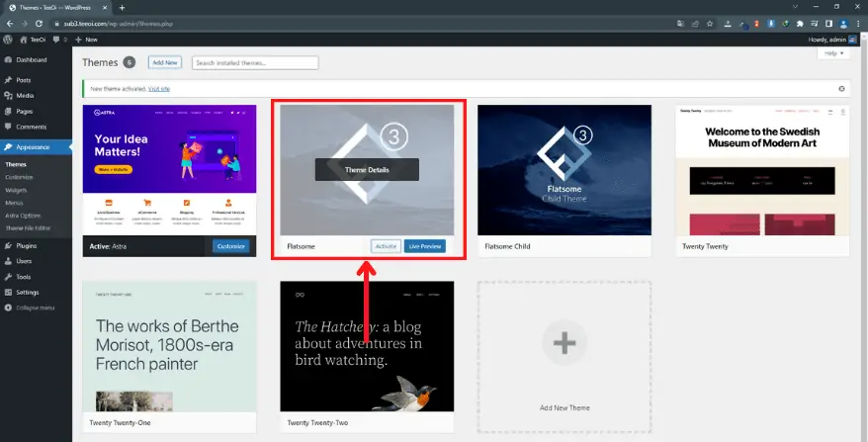Click the Add New Theme placeholder card
This screenshot has height=442, width=868.
click(x=564, y=357)
